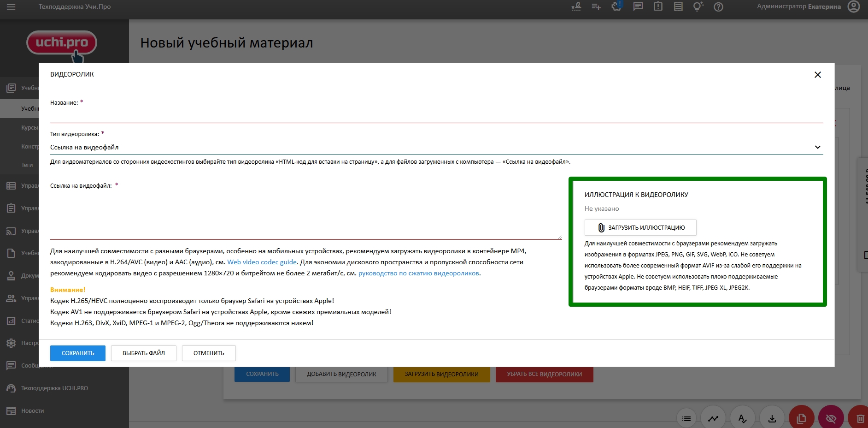Click the piggy bank icon with notification badge
Screen dimensions: 868x428
[x=616, y=6]
